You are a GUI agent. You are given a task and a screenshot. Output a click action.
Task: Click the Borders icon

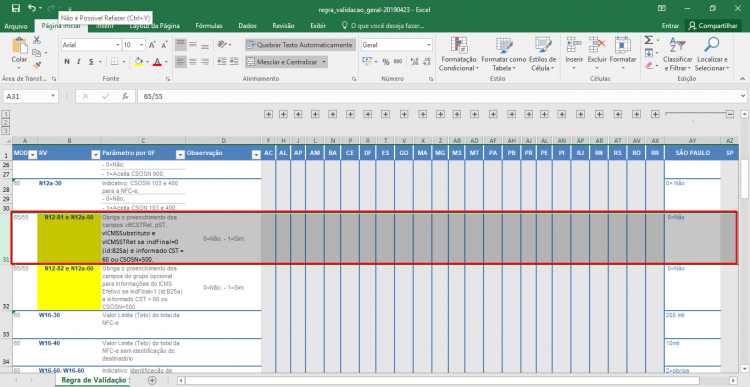(x=114, y=62)
